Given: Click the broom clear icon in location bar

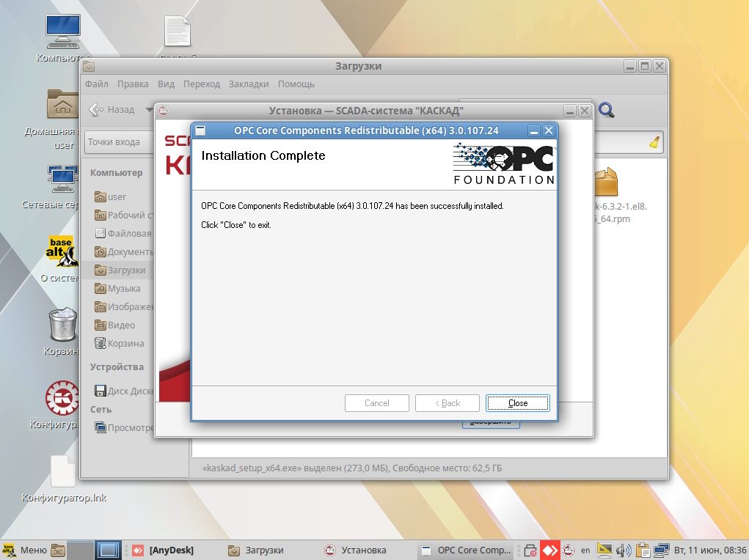Looking at the screenshot, I should [654, 142].
